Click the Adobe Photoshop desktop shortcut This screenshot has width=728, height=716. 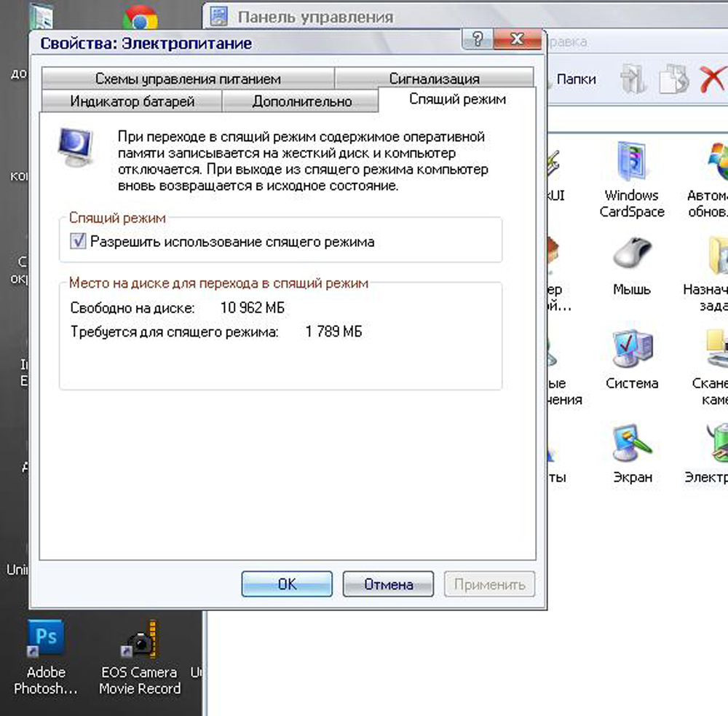pos(45,641)
